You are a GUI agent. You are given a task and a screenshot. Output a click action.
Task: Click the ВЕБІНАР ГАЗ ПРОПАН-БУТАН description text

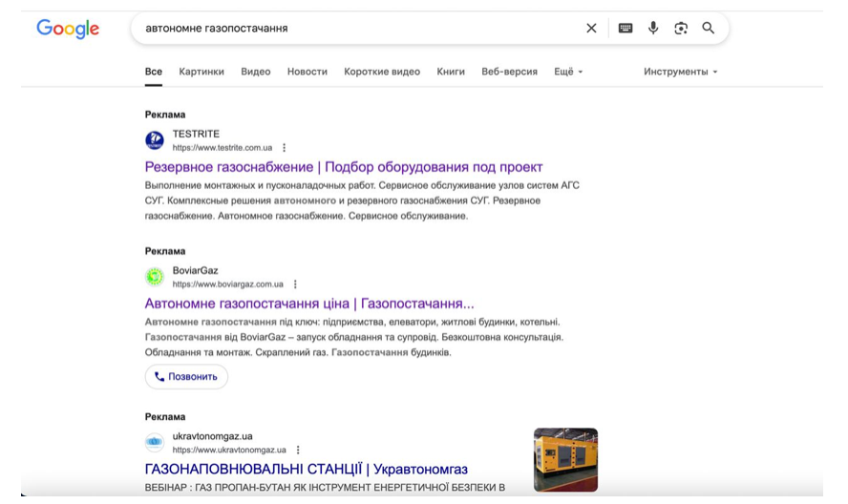[325, 488]
